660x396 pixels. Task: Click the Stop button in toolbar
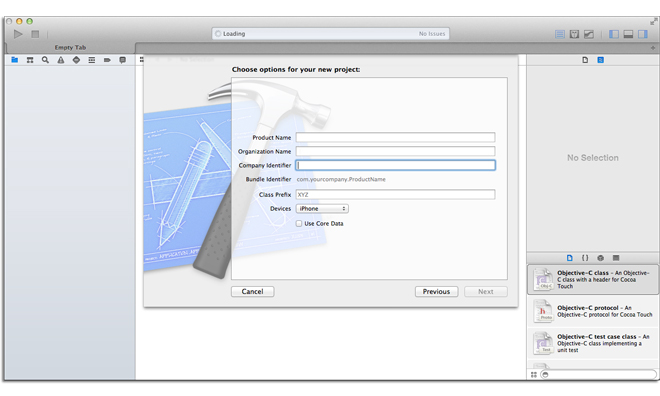(x=35, y=34)
